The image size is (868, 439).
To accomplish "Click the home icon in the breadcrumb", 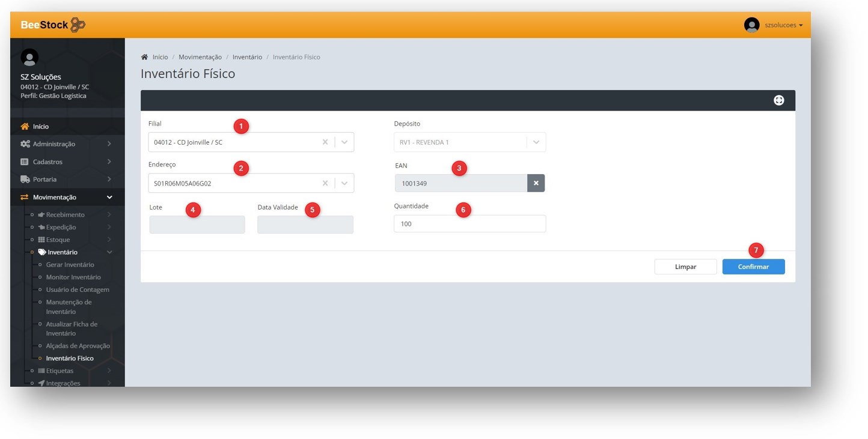I will tap(144, 57).
